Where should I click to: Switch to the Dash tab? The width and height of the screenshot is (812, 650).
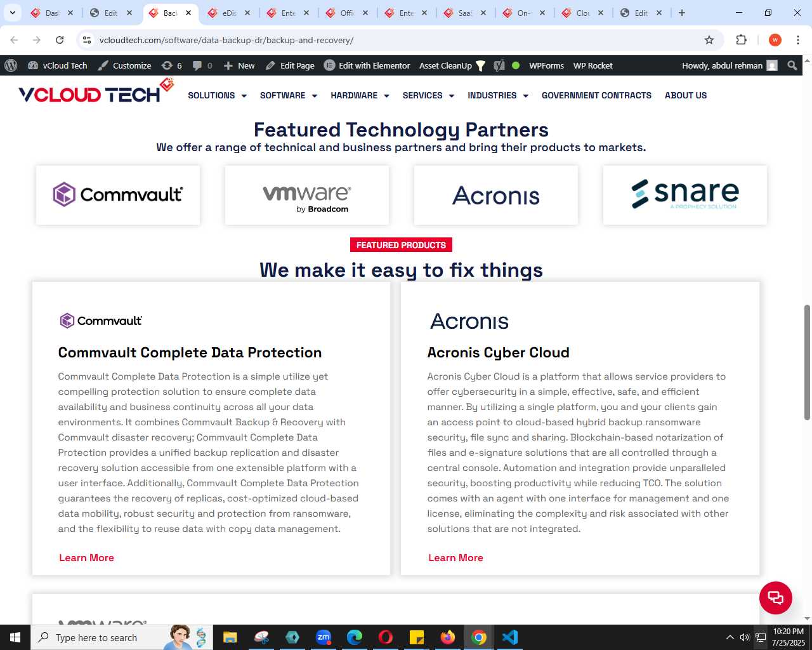coord(52,13)
